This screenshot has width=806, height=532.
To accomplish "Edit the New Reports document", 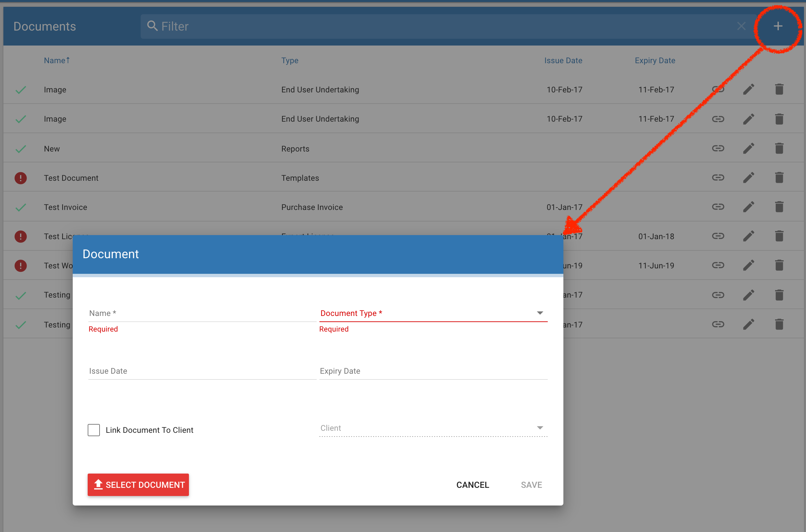I will [749, 148].
